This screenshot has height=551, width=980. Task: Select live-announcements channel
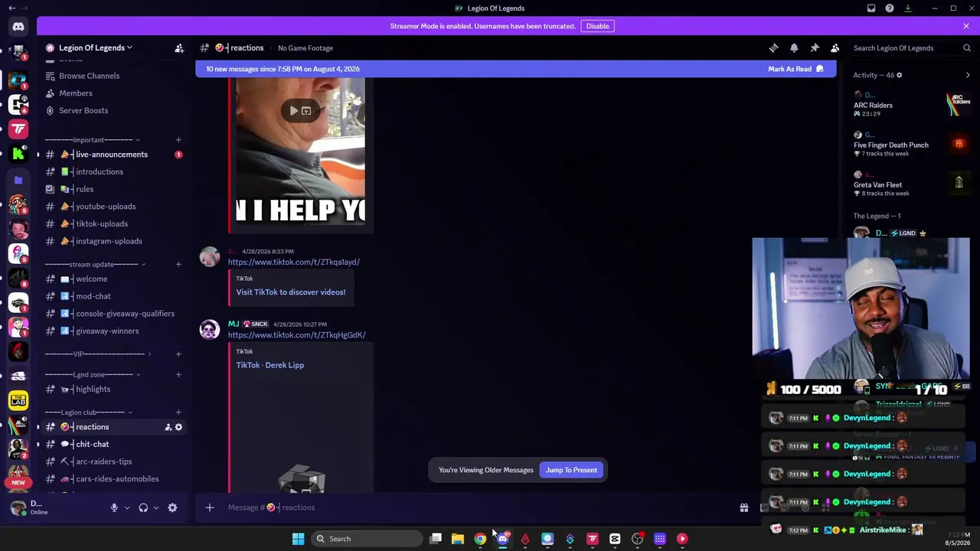(x=113, y=155)
